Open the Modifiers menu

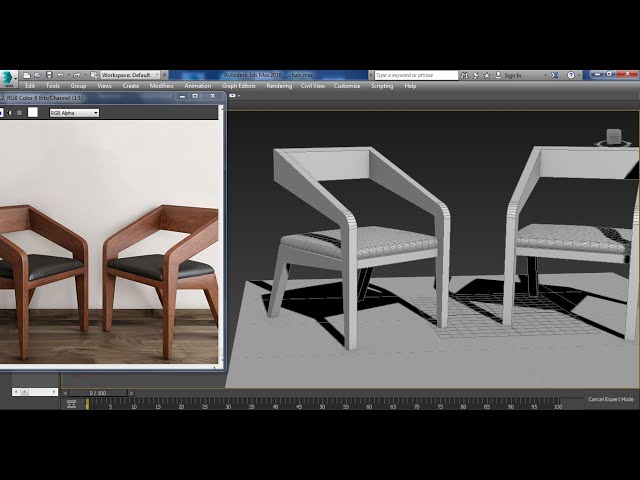(x=162, y=86)
